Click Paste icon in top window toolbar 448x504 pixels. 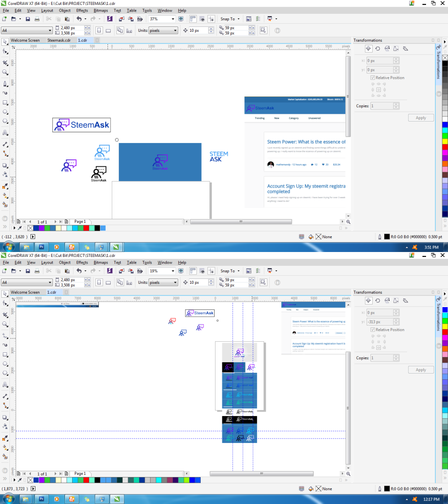pos(67,19)
